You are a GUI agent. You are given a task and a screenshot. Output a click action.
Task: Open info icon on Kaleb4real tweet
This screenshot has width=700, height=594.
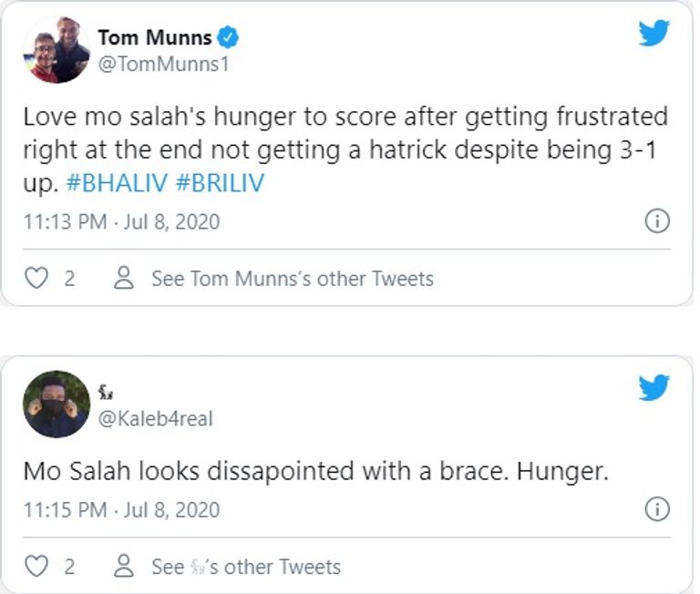click(x=657, y=509)
